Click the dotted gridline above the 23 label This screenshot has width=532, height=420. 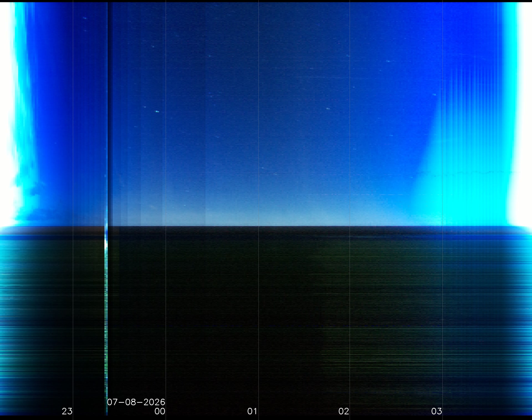[73, 205]
